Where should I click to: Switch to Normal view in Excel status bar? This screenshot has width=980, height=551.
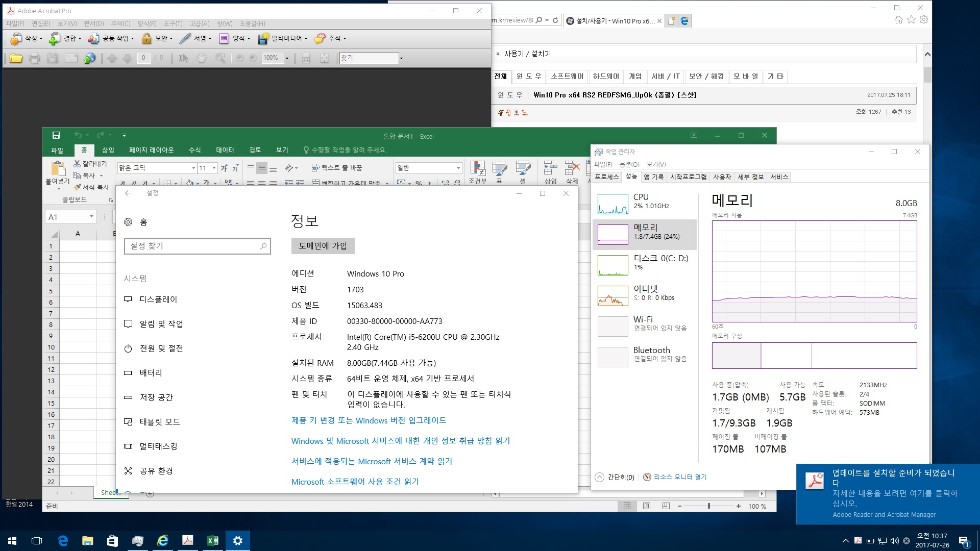627,506
